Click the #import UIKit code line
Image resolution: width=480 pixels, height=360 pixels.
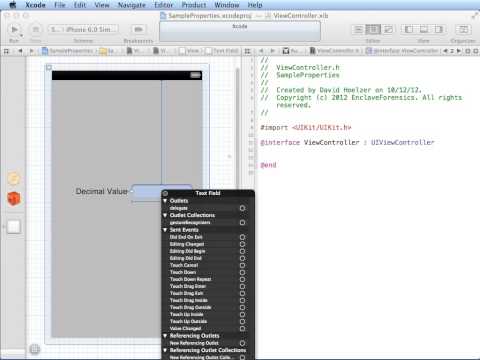tap(306, 127)
